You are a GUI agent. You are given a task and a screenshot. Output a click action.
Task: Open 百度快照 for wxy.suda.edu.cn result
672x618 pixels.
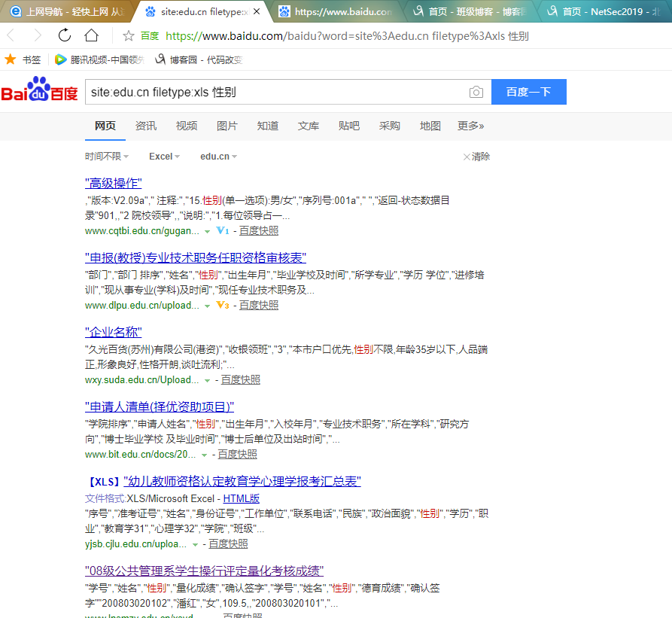(240, 379)
